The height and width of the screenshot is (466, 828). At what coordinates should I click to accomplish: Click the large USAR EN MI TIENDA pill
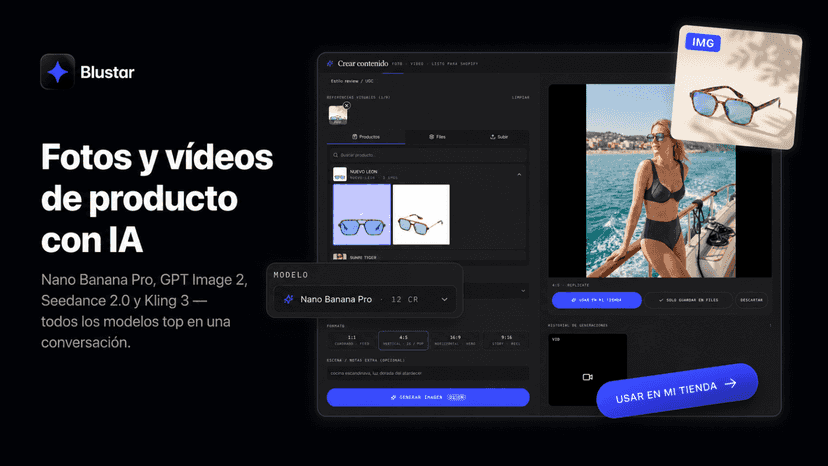tap(677, 391)
